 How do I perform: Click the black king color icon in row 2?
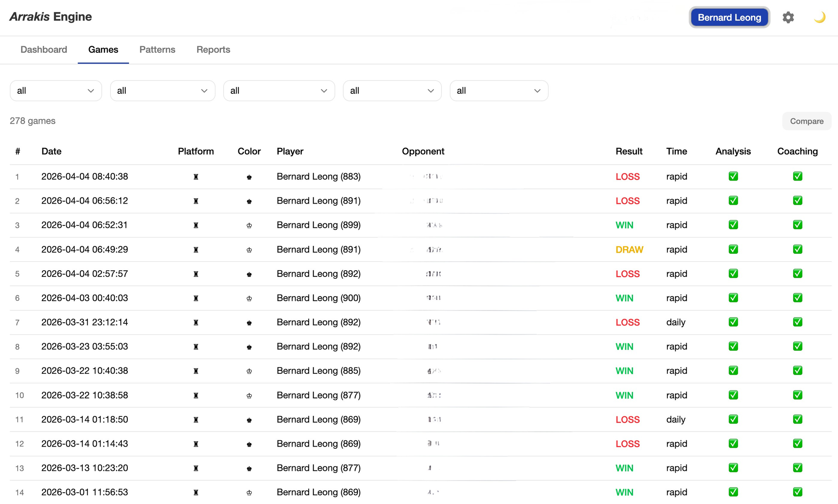249,201
